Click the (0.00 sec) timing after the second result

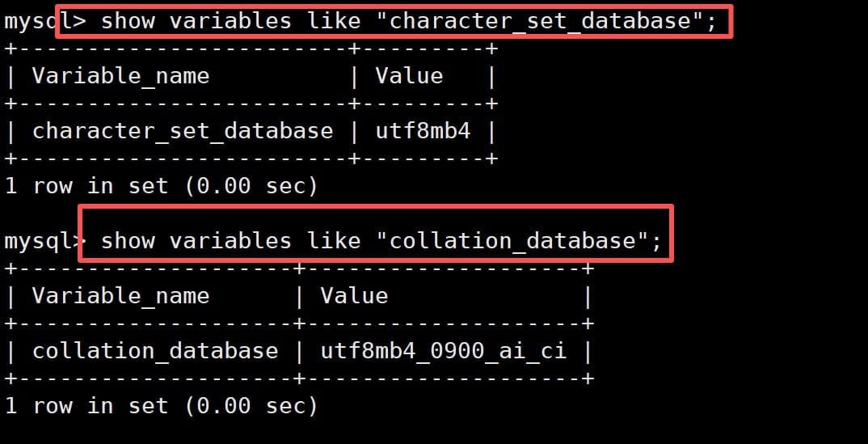click(251, 405)
